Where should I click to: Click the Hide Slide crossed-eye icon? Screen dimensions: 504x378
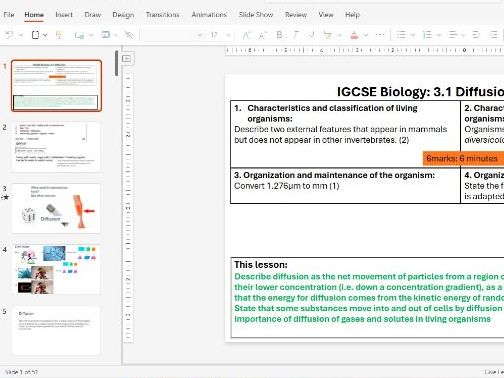point(128,35)
